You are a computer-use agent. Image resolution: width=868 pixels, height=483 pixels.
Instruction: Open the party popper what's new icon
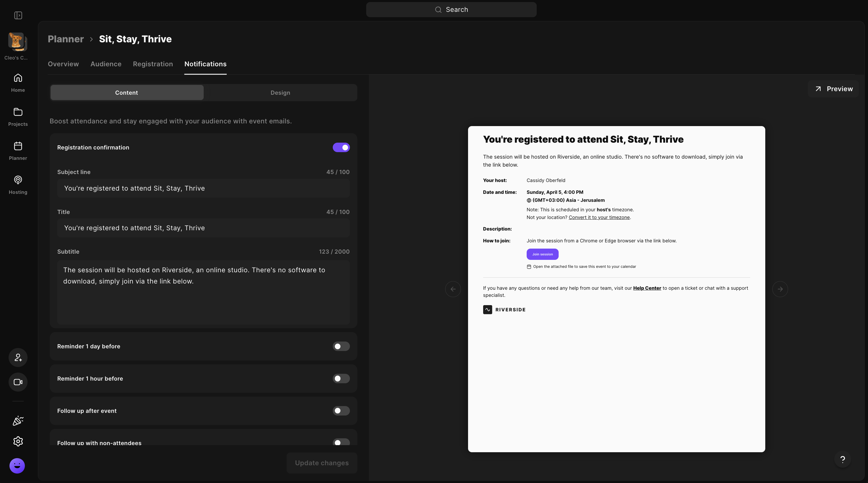pyautogui.click(x=18, y=421)
